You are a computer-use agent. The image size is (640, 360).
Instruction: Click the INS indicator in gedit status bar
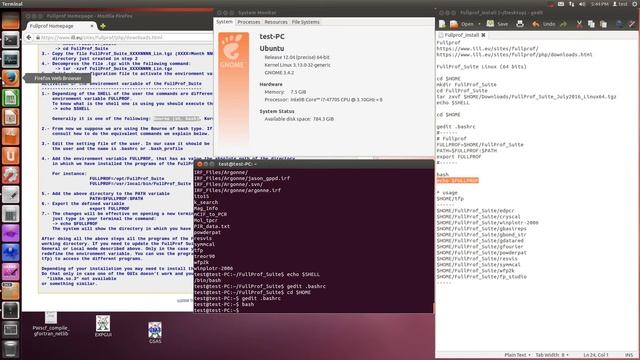(x=629, y=355)
